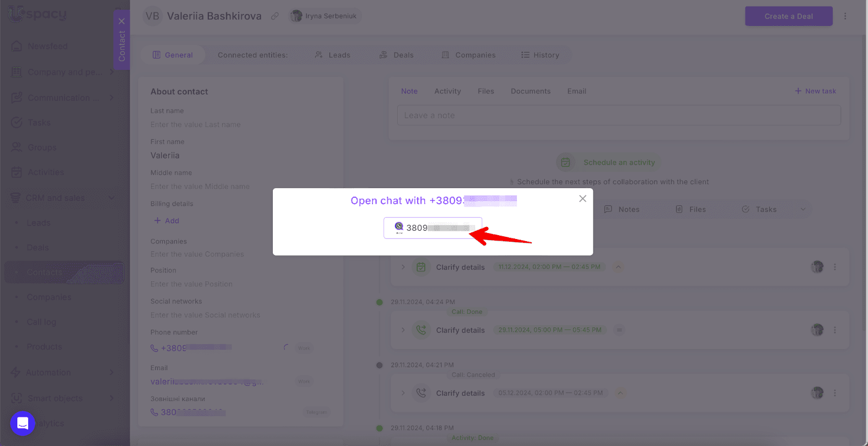
Task: Click the + New task link
Action: [x=815, y=92]
